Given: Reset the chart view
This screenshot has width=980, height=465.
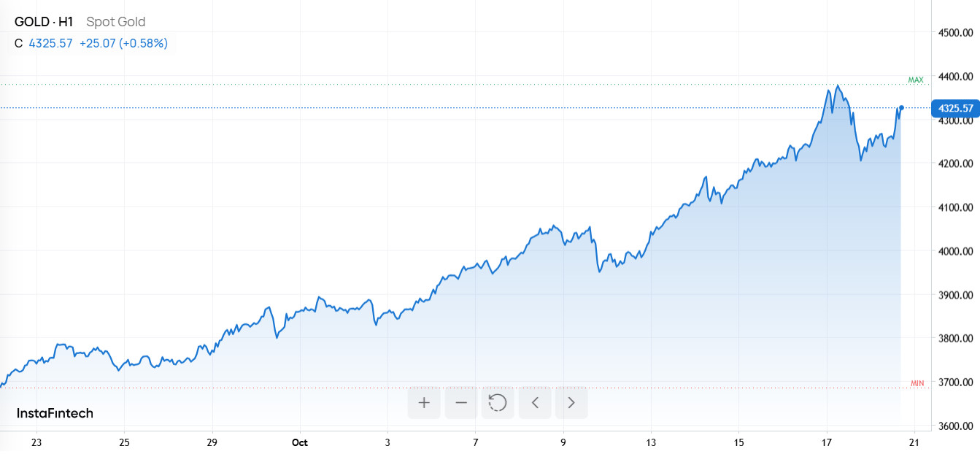Looking at the screenshot, I should pyautogui.click(x=498, y=402).
